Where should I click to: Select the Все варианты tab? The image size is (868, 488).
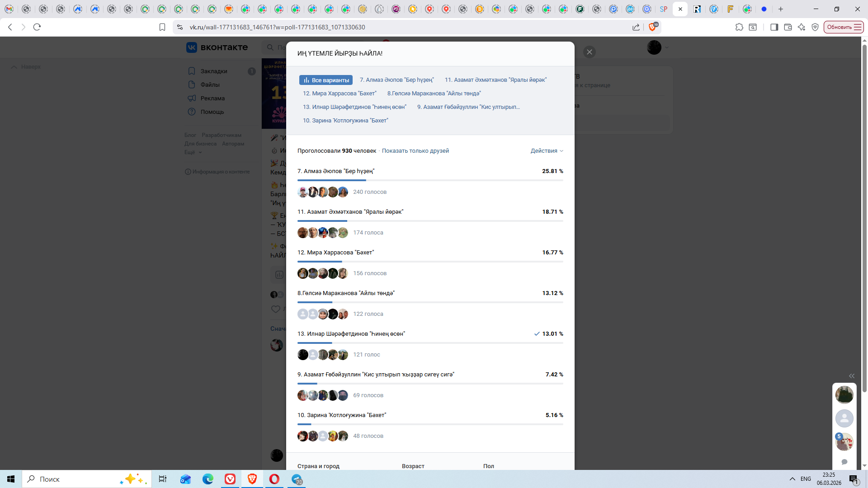point(326,80)
